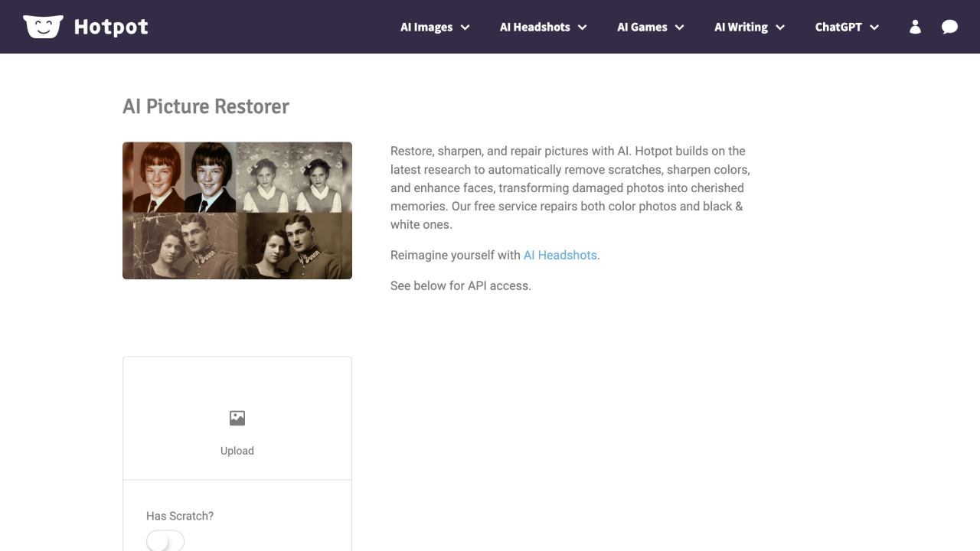Image resolution: width=980 pixels, height=551 pixels.
Task: Click the Hotpot smiling face logo icon
Action: click(x=43, y=27)
